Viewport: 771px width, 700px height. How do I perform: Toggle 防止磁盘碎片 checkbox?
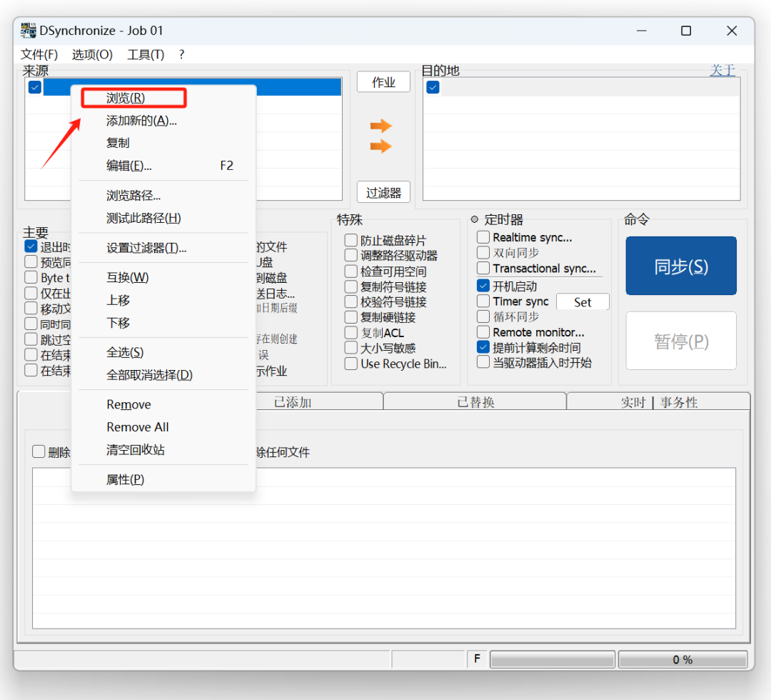(x=351, y=240)
